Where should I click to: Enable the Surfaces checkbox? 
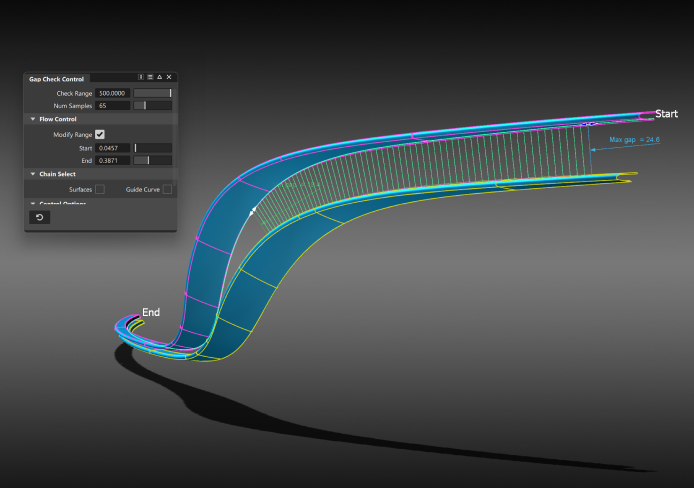tap(100, 189)
